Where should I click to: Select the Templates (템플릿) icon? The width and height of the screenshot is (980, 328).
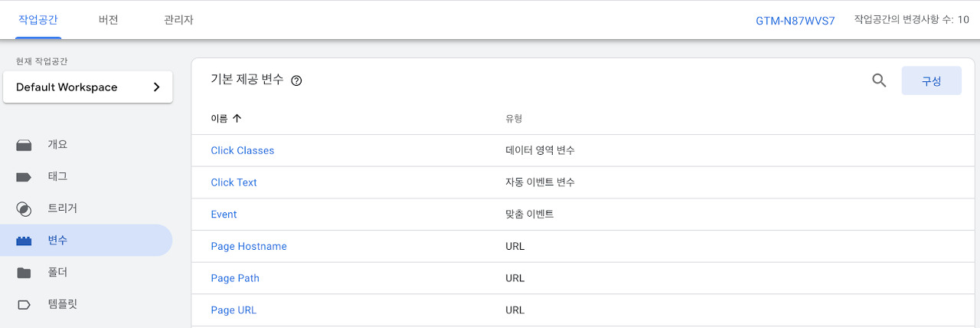pyautogui.click(x=24, y=304)
